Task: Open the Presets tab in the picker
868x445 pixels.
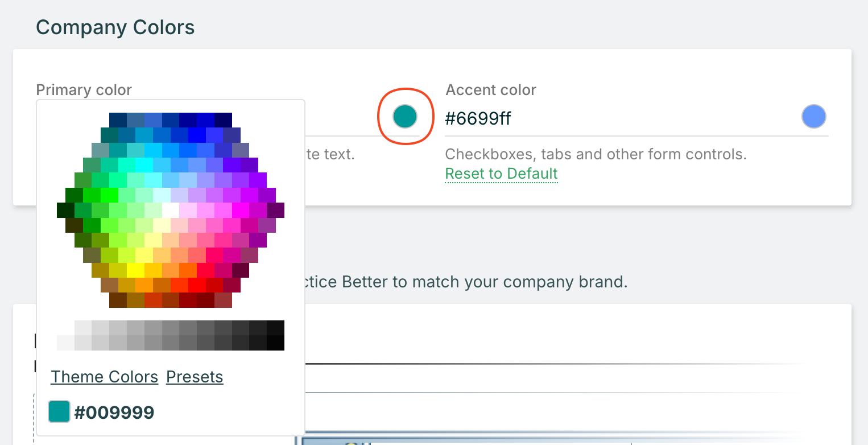Action: pos(195,377)
